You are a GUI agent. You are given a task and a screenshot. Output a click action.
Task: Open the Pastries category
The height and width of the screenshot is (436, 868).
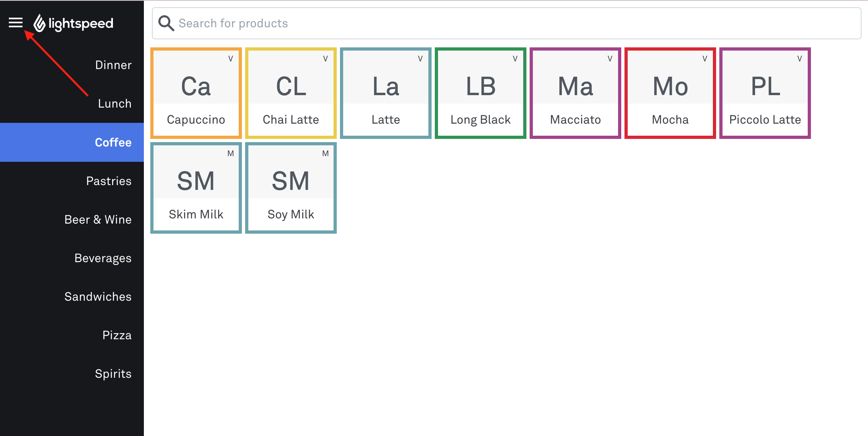pyautogui.click(x=108, y=181)
